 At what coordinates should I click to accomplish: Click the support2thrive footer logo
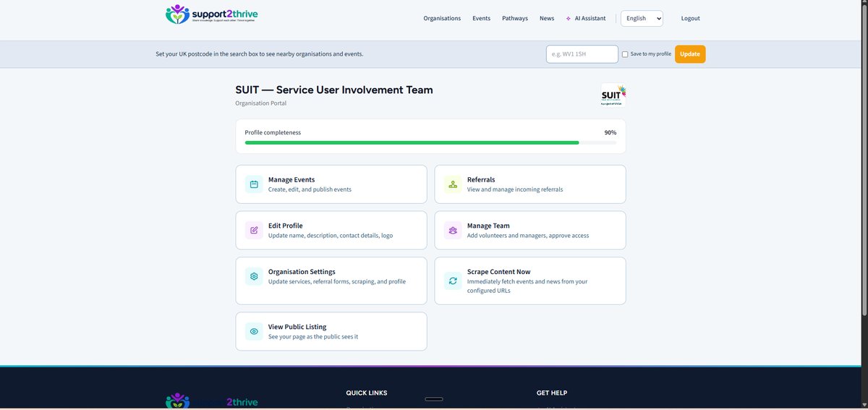point(211,401)
